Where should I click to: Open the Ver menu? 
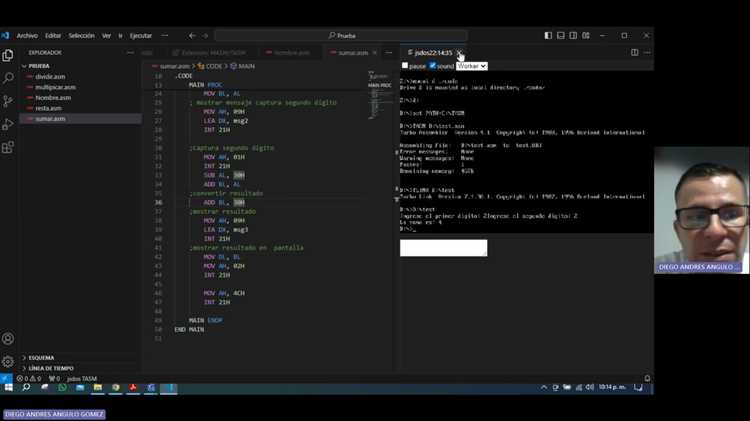[x=106, y=35]
